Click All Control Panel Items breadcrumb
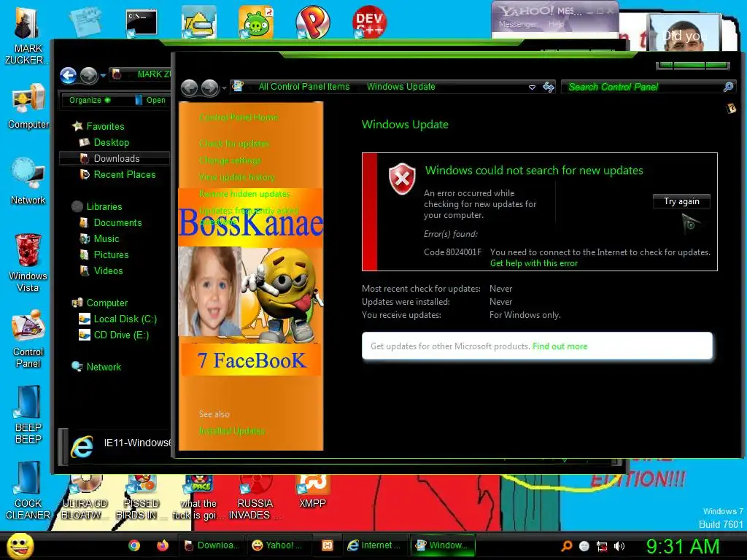Viewport: 747px width, 560px height. click(304, 87)
